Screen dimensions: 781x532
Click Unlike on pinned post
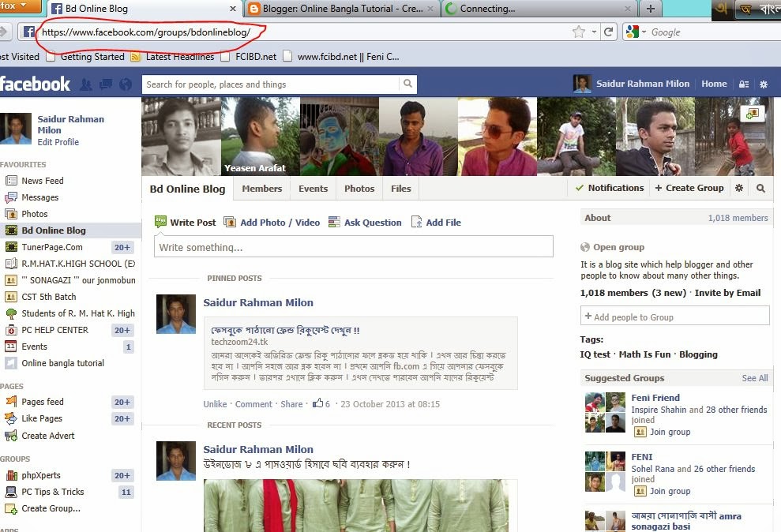tap(215, 404)
